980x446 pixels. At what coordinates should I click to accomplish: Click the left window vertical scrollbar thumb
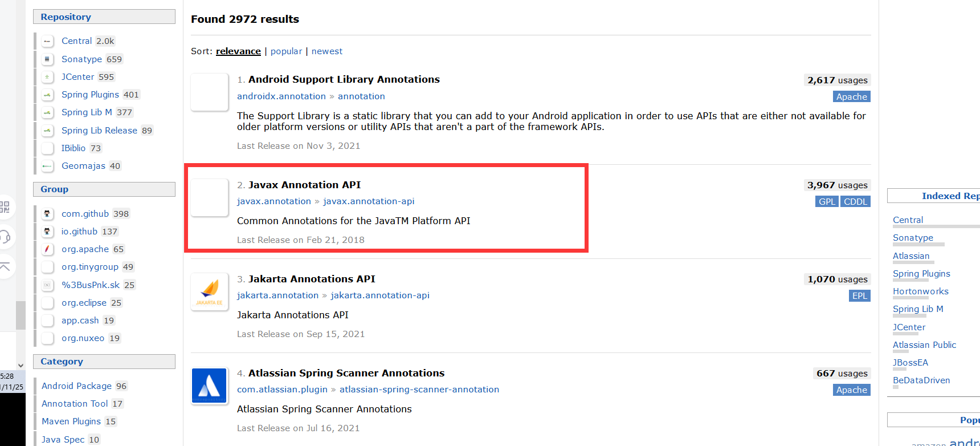[x=21, y=315]
